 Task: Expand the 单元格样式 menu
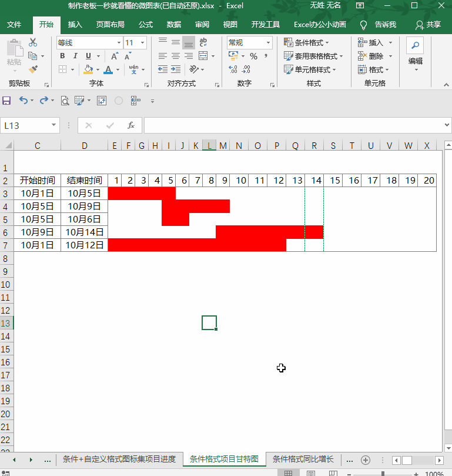tap(310, 69)
